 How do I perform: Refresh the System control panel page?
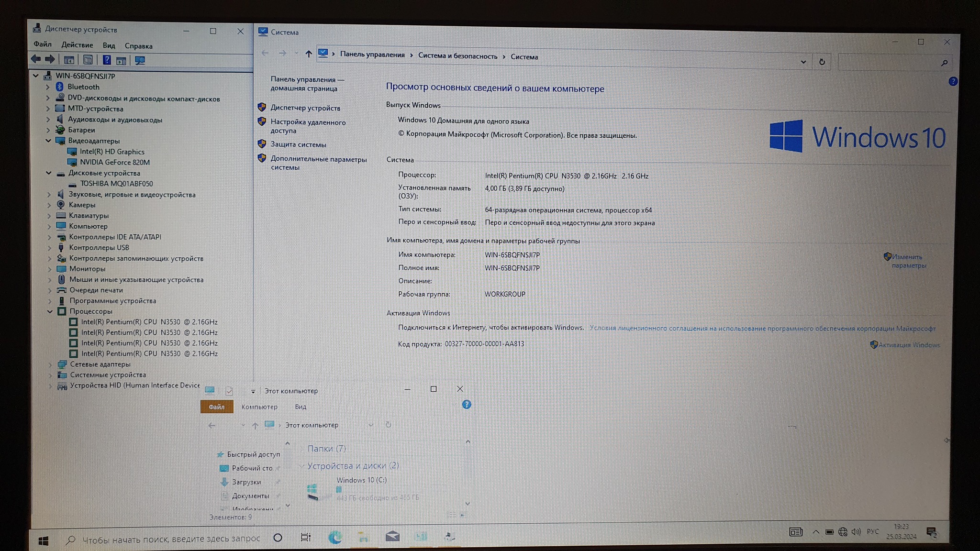tap(822, 62)
